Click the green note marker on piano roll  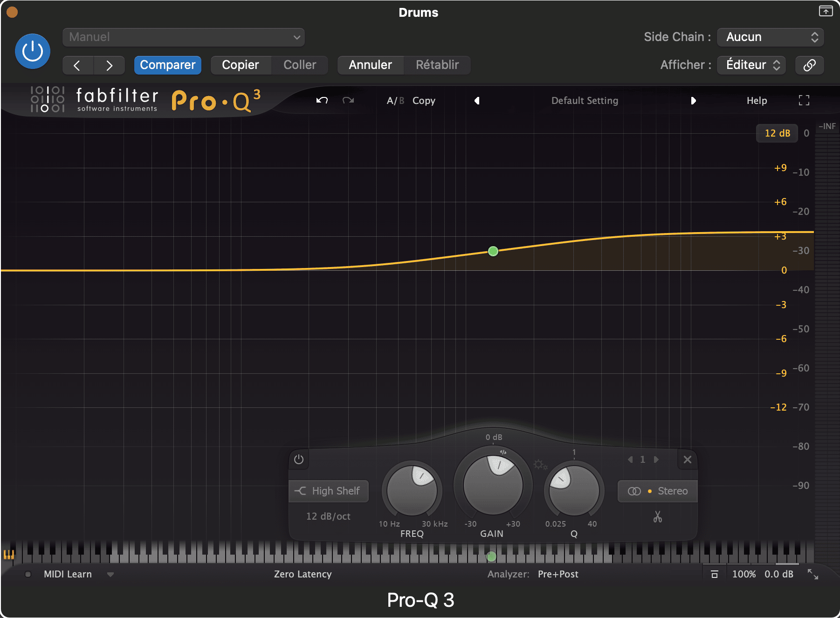[491, 556]
